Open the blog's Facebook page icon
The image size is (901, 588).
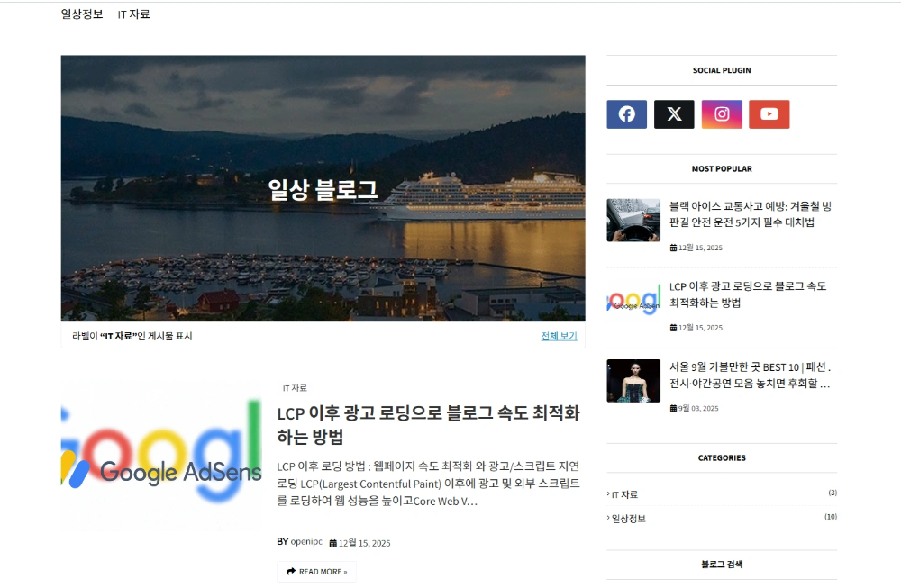[x=626, y=114]
